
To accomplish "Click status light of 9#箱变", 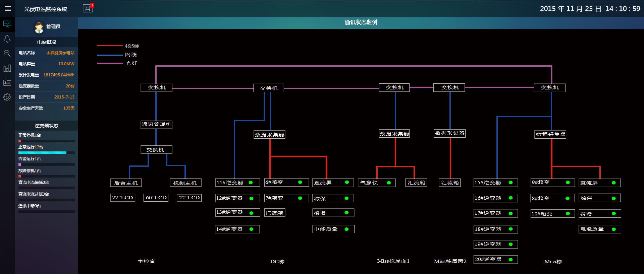I will (x=568, y=183).
